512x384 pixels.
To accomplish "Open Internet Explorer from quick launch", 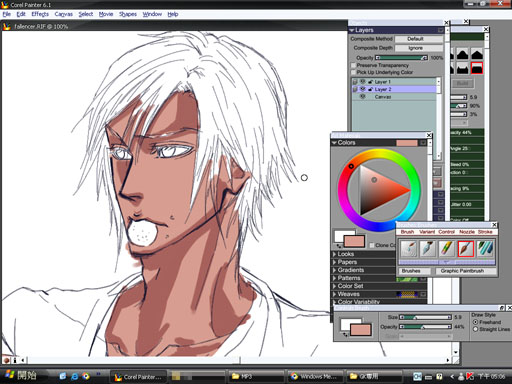I will (x=75, y=377).
